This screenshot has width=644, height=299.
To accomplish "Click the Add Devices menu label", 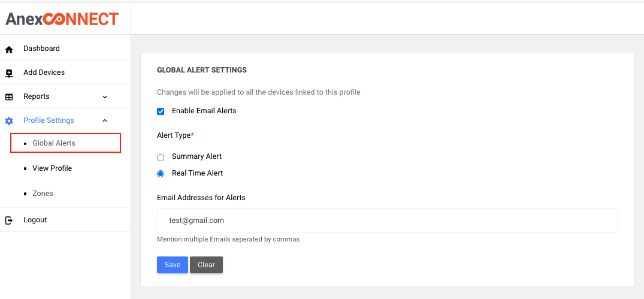I will coord(44,73).
